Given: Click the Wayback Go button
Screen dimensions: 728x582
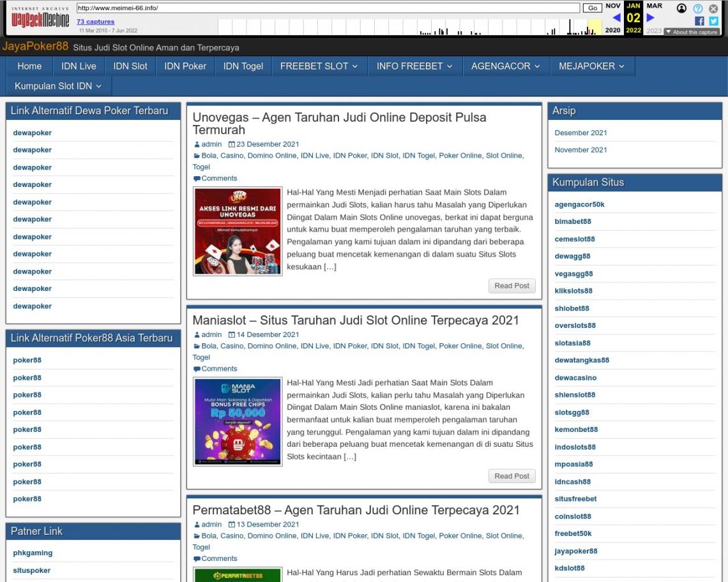Looking at the screenshot, I should coord(593,8).
